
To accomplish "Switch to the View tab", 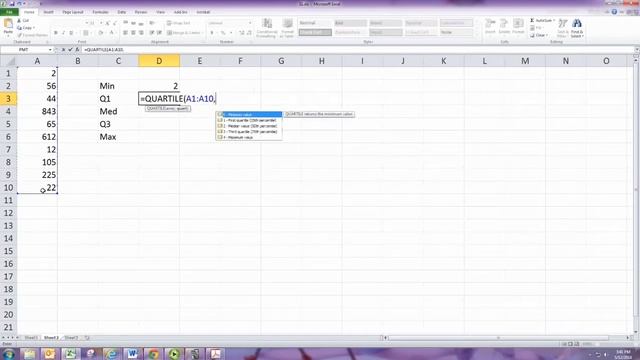I will [160, 12].
